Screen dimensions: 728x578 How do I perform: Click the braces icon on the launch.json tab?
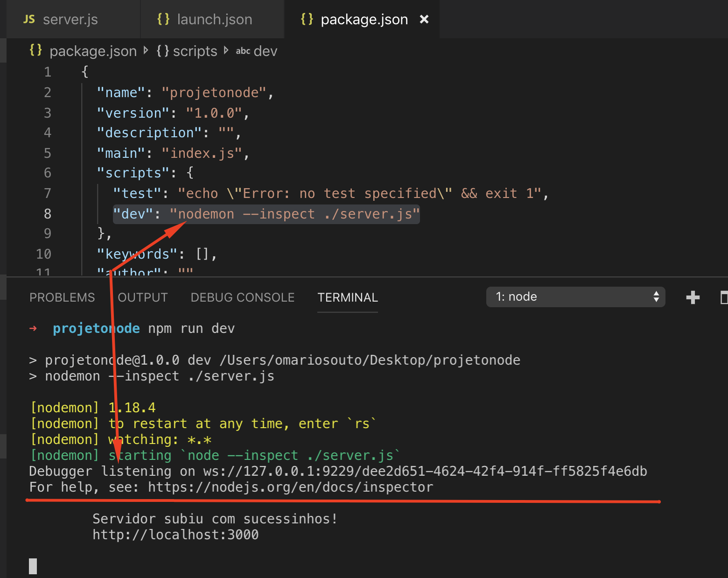[163, 19]
